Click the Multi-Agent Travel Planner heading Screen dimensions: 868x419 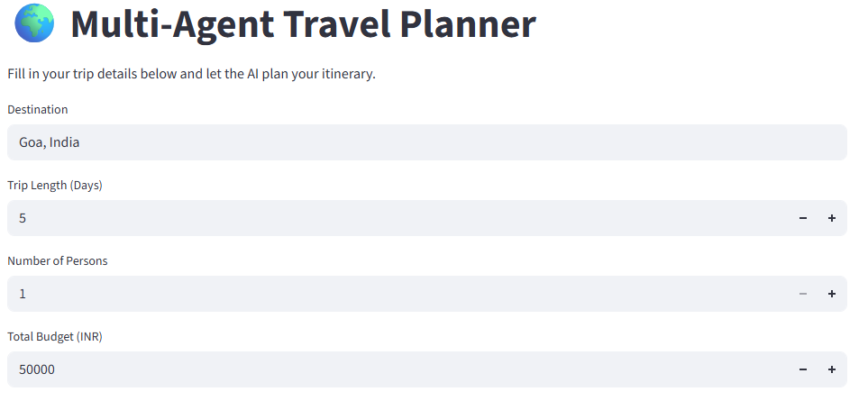point(303,24)
